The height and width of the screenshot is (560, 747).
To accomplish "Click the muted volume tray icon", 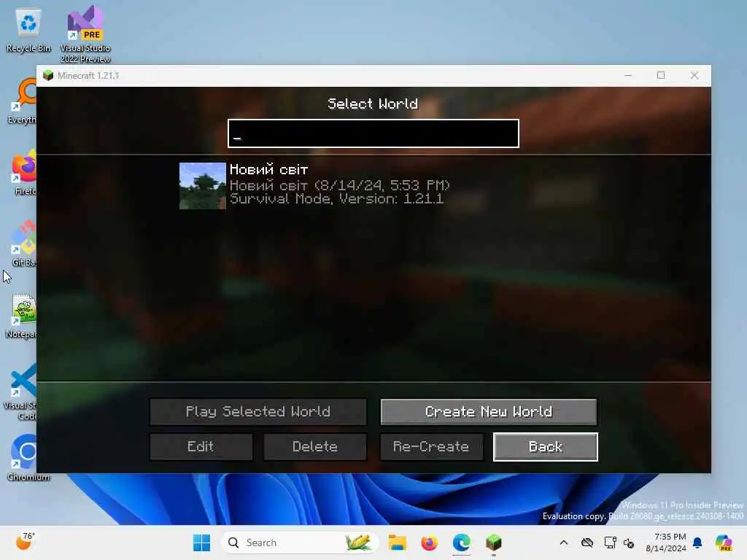I will (x=629, y=542).
